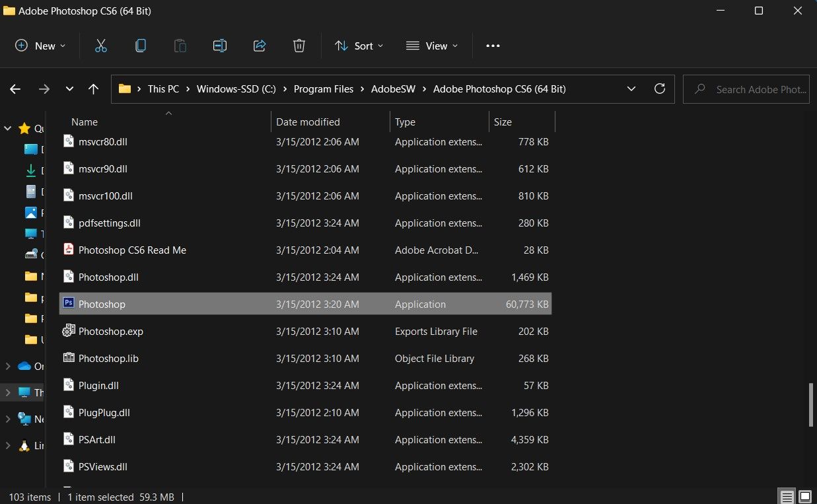Click the Share icon in toolbar
The width and height of the screenshot is (817, 504).
[x=260, y=46]
